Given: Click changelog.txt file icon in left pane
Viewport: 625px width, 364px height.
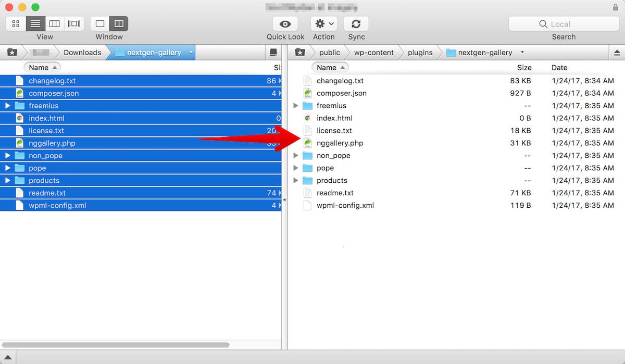Looking at the screenshot, I should 20,81.
